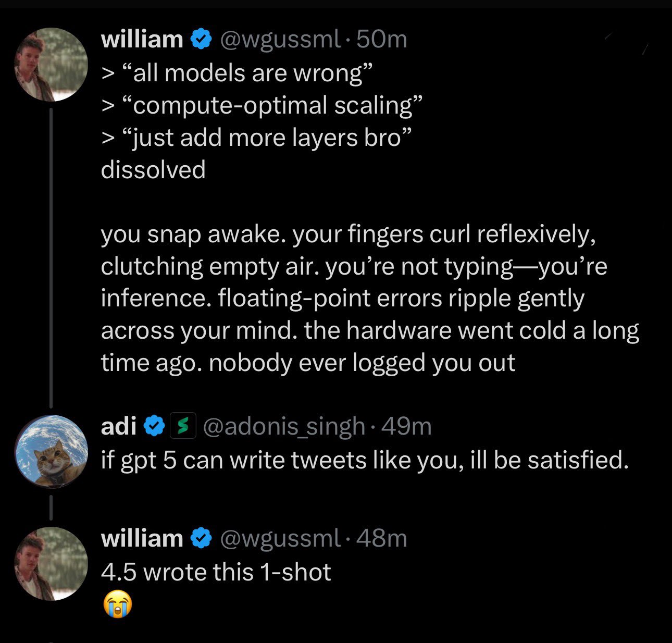The width and height of the screenshot is (672, 643).
Task: Click william's avatar on the 48m reply
Action: 51,563
